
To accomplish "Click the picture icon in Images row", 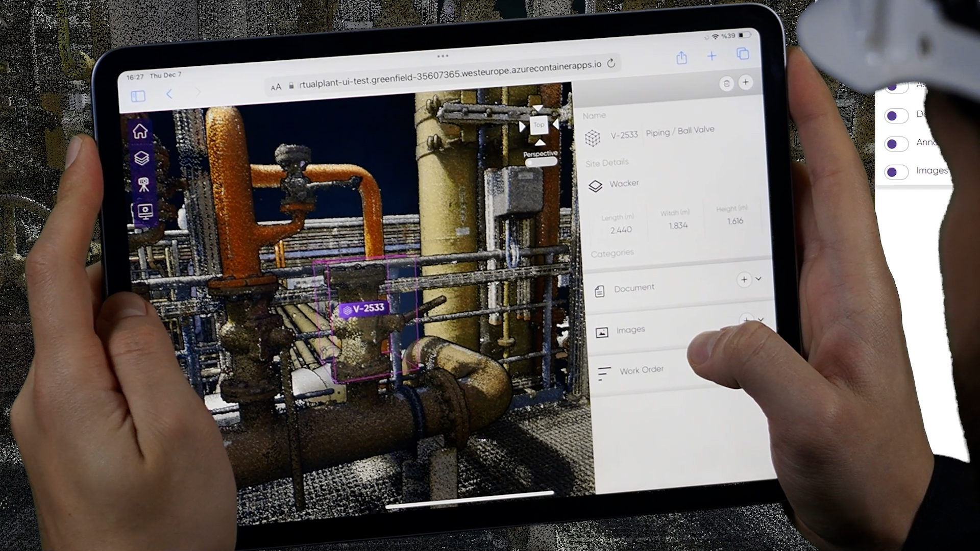I will [x=602, y=333].
